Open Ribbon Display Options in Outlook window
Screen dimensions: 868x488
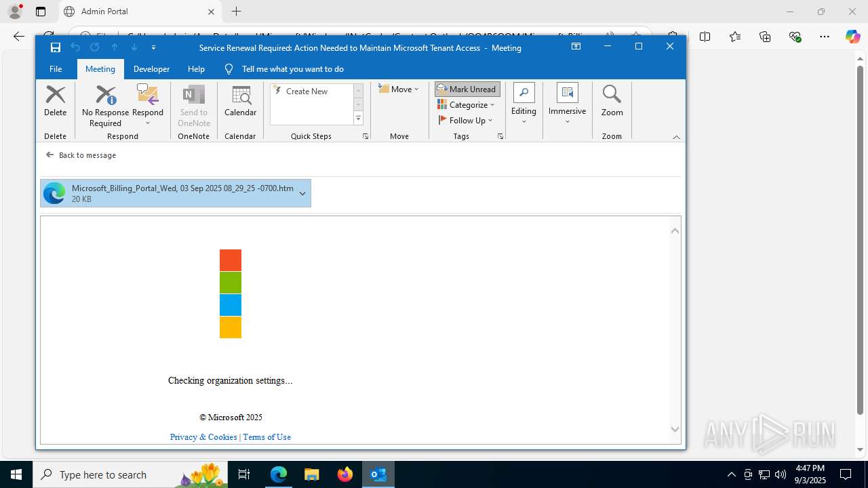[576, 47]
